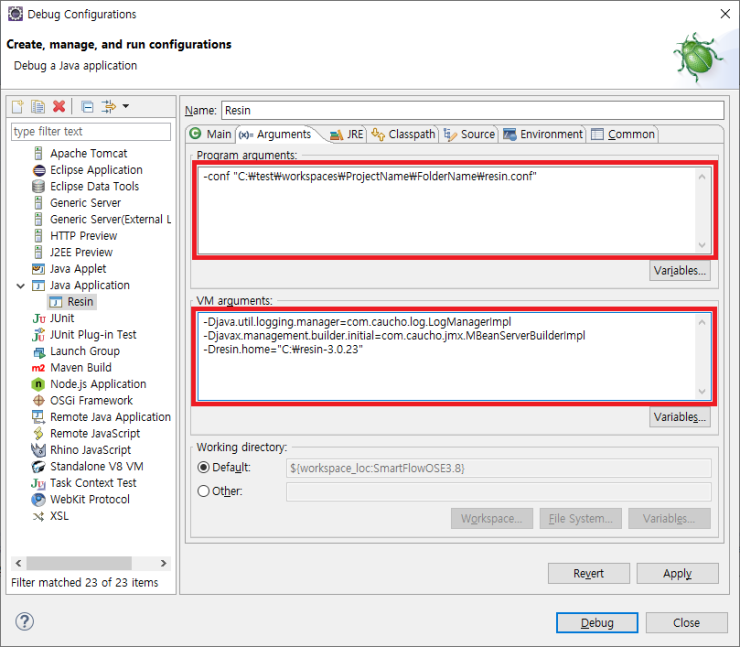Click the Collapse All toolbar icon
740x647 pixels.
click(87, 107)
